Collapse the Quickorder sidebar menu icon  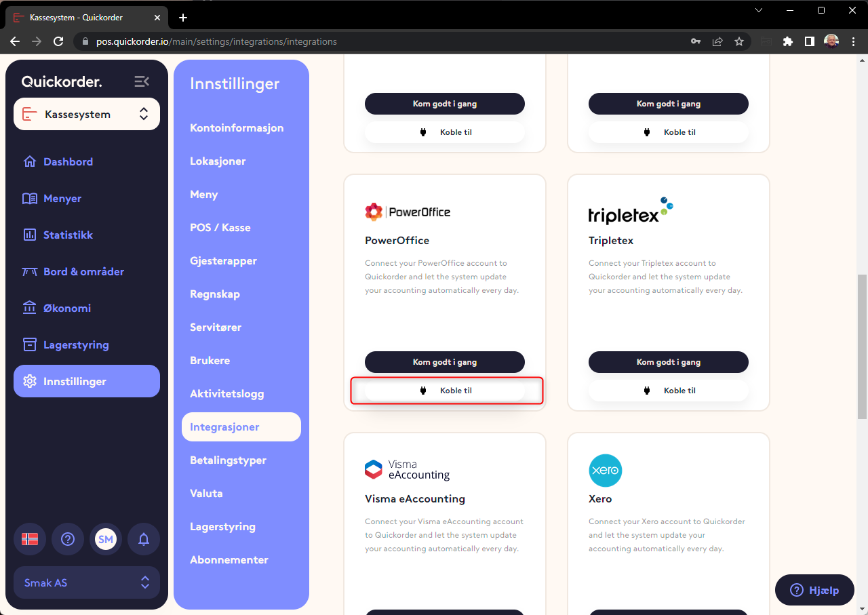[142, 81]
